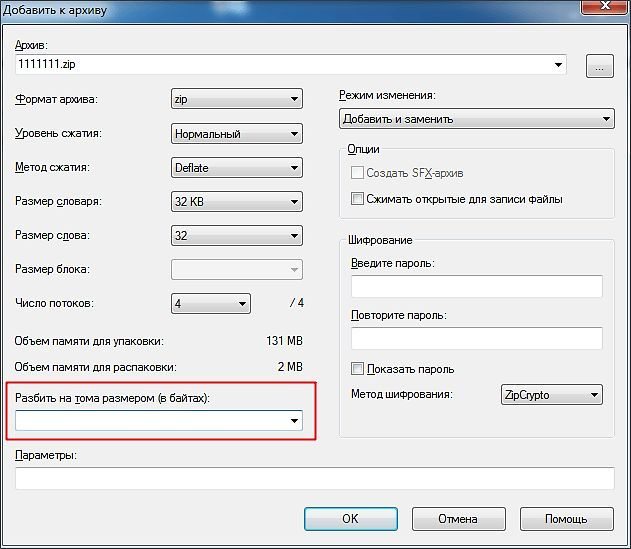Screen dimensions: 631x549
Task: Click the Объем памяти для упаковки label
Action: point(89,341)
